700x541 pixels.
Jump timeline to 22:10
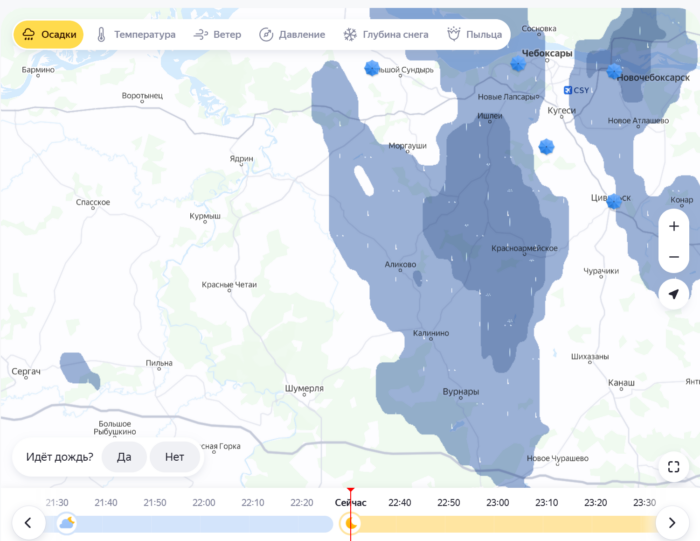pos(253,503)
